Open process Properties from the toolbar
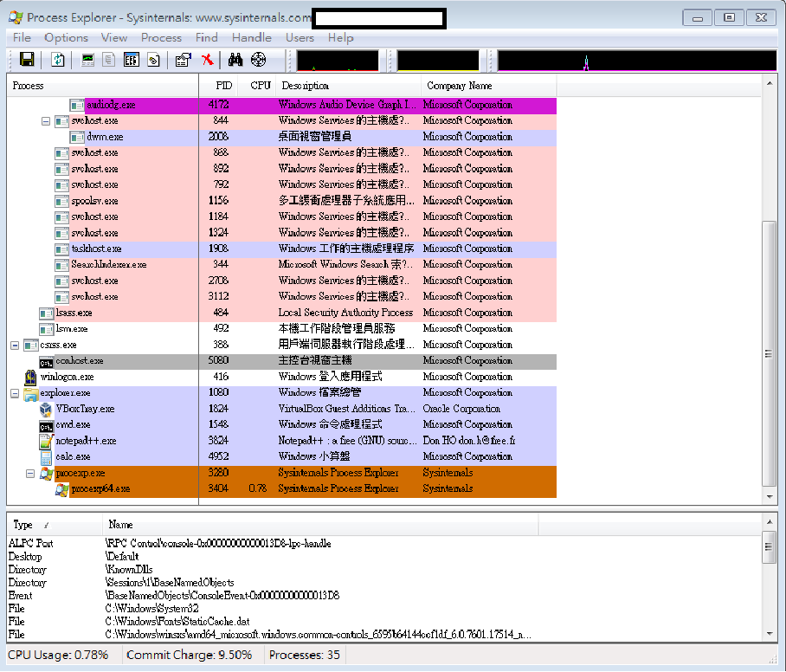 (183, 60)
